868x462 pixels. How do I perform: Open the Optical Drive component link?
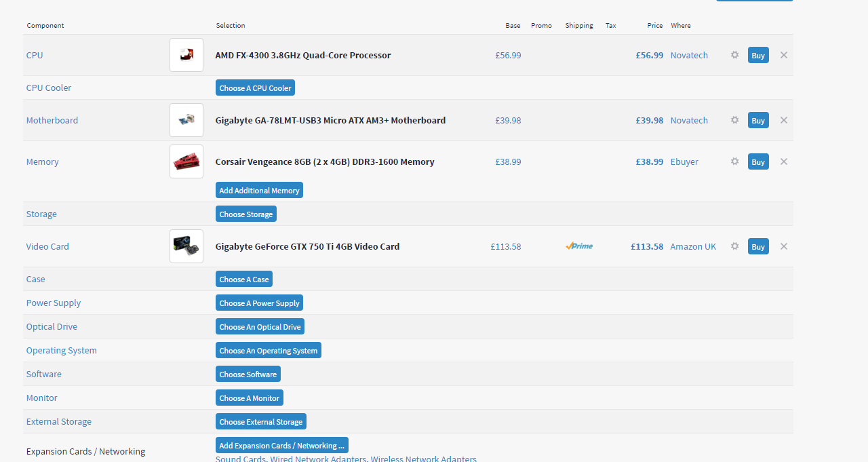click(52, 326)
